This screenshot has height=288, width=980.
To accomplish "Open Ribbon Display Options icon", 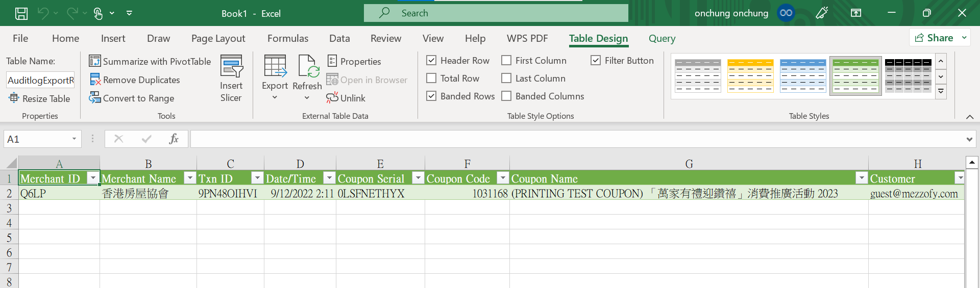I will coord(856,13).
